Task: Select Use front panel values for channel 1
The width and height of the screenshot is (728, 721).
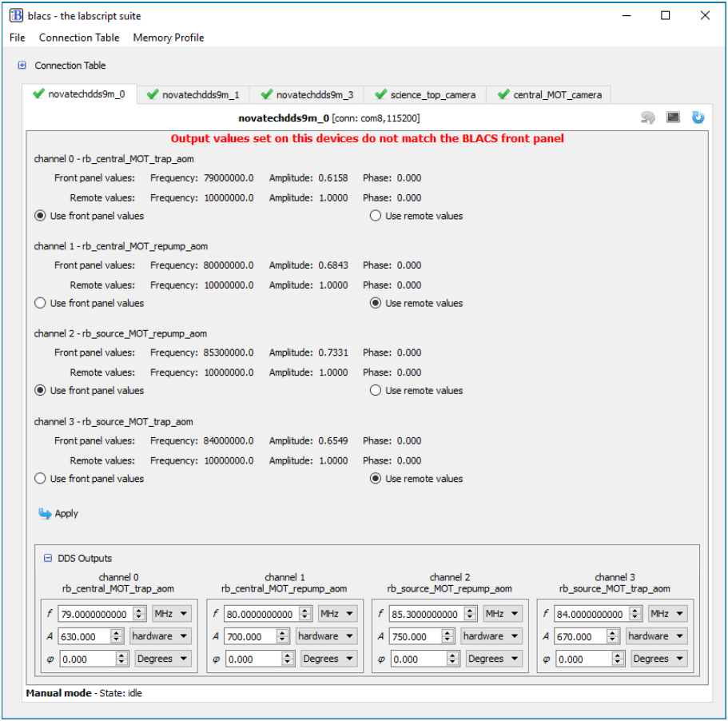Action: (x=41, y=303)
